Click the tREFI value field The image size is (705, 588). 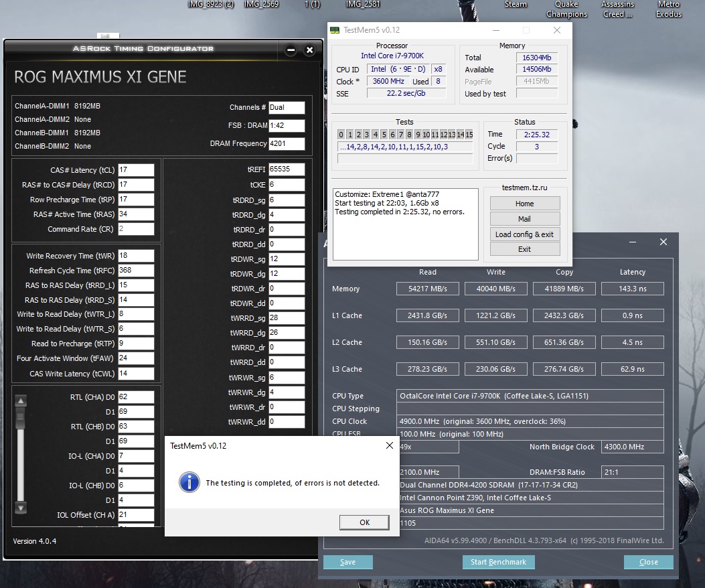287,169
